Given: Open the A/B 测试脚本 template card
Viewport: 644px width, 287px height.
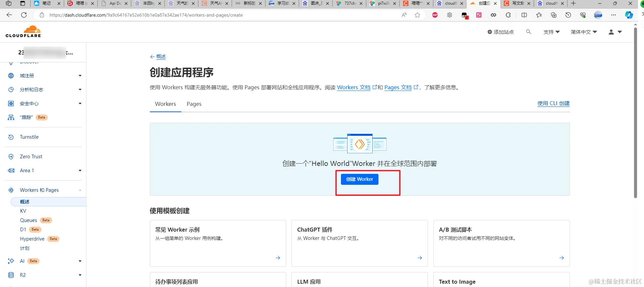Looking at the screenshot, I should coord(501,243).
